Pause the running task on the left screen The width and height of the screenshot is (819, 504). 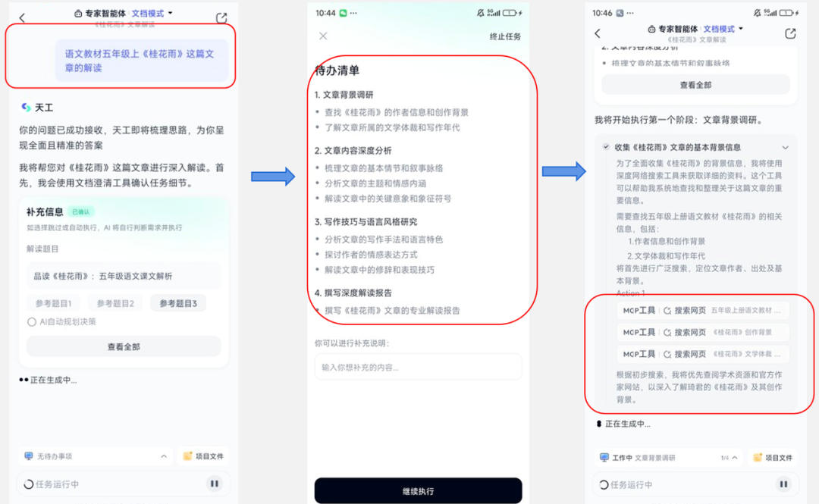(x=215, y=484)
